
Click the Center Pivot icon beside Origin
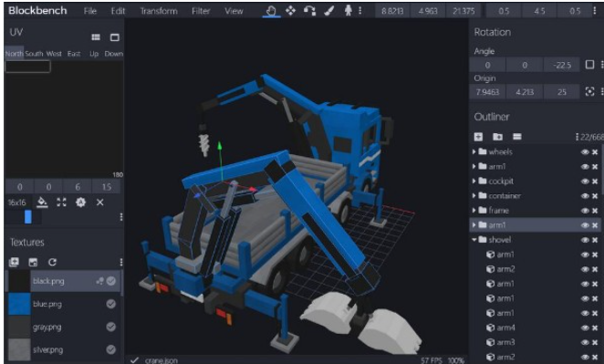pyautogui.click(x=589, y=91)
